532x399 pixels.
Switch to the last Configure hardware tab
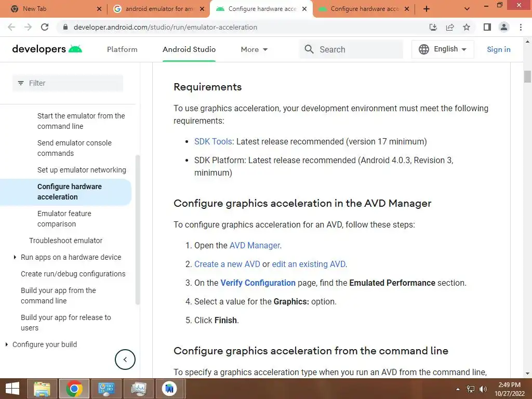tap(363, 9)
